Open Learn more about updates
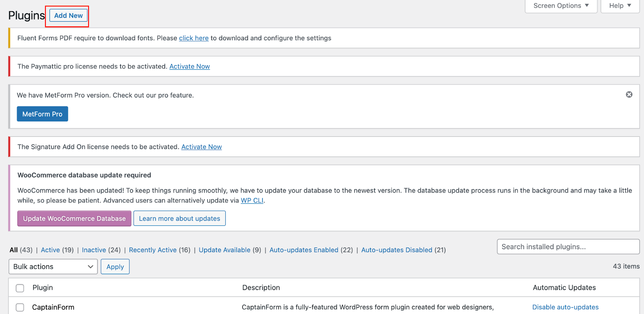644x314 pixels. 180,219
